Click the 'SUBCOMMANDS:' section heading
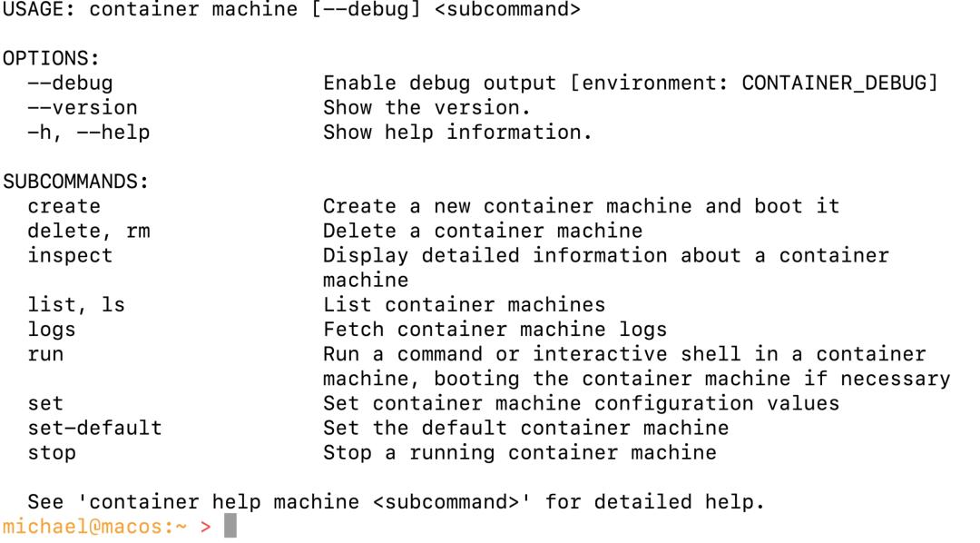Viewport: 980px width, 543px height. tap(75, 182)
